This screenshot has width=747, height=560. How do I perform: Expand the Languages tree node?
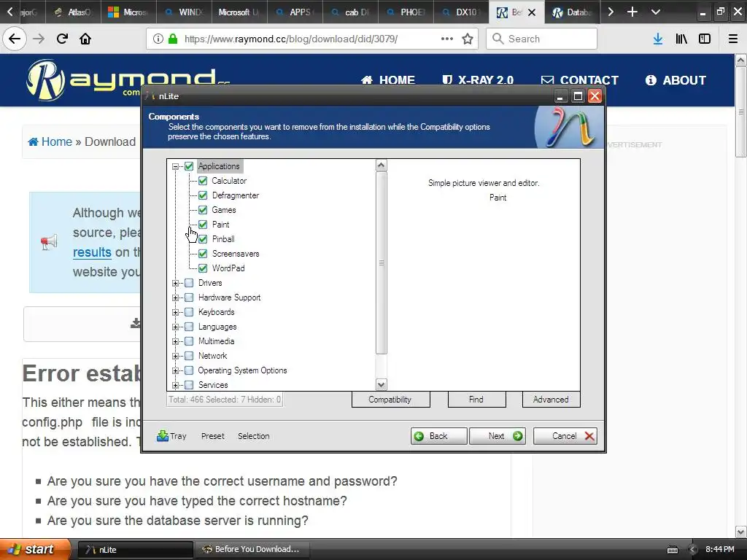pyautogui.click(x=175, y=327)
